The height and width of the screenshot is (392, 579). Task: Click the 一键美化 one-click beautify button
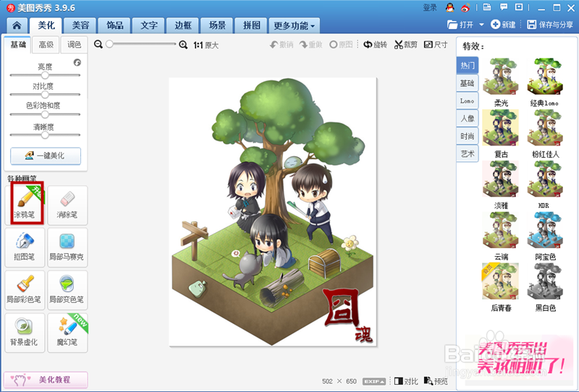pyautogui.click(x=46, y=155)
